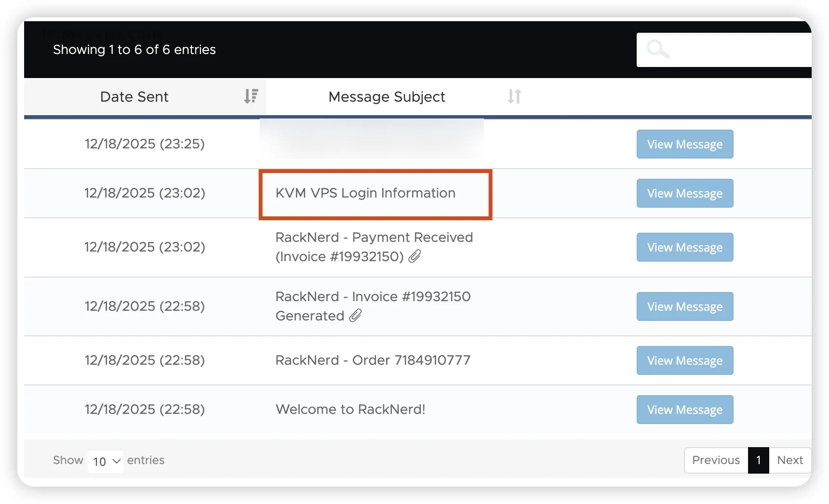
Task: Click the Payment Received attachment paperclip icon
Action: point(414,256)
